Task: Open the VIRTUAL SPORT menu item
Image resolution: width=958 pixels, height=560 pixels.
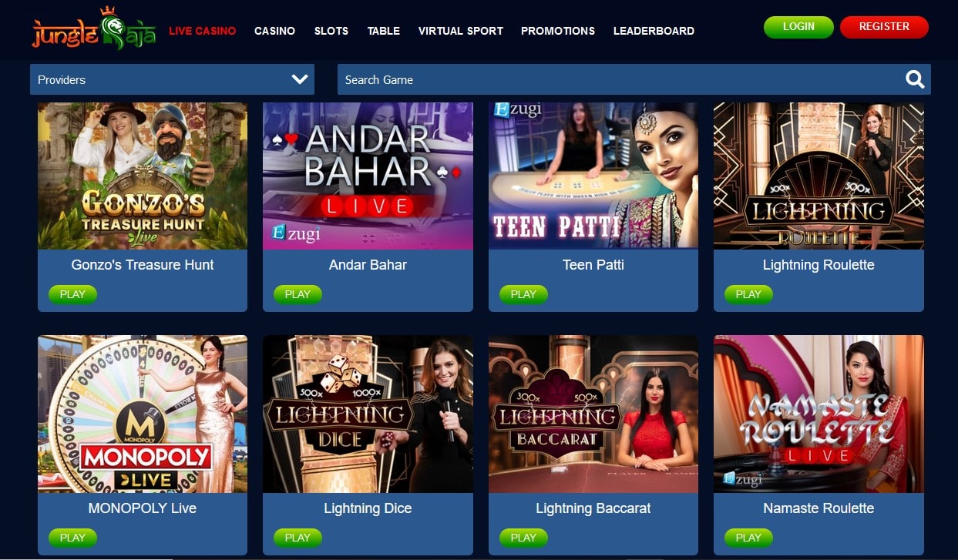Action: point(461,31)
